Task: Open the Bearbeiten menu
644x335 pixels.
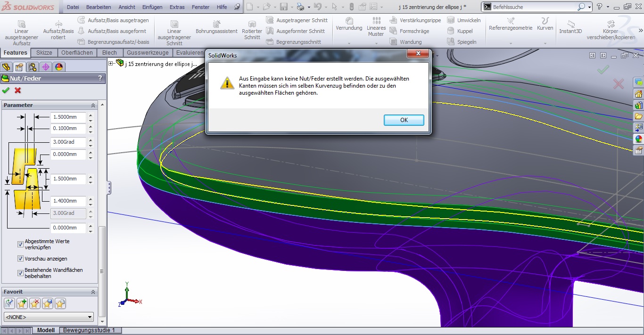Action: click(99, 7)
